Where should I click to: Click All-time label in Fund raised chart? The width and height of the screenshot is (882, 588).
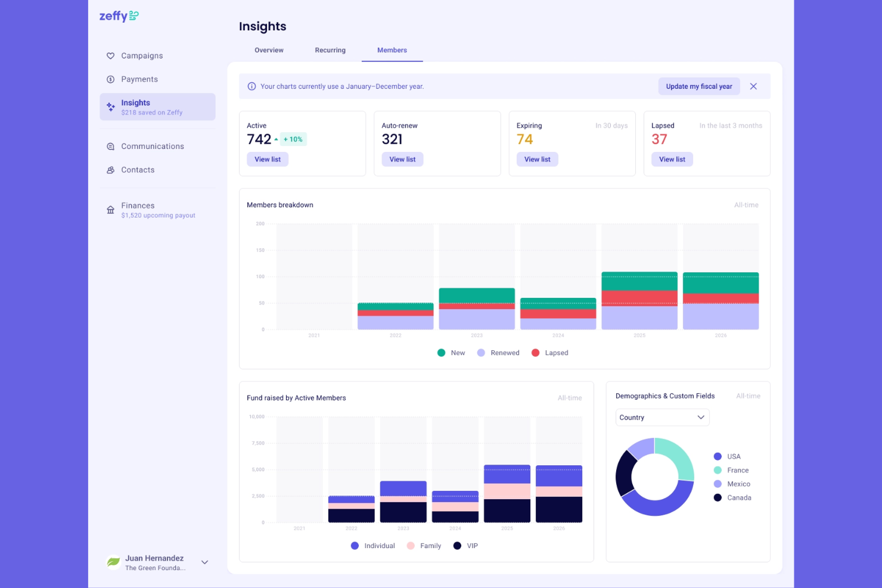coord(570,398)
